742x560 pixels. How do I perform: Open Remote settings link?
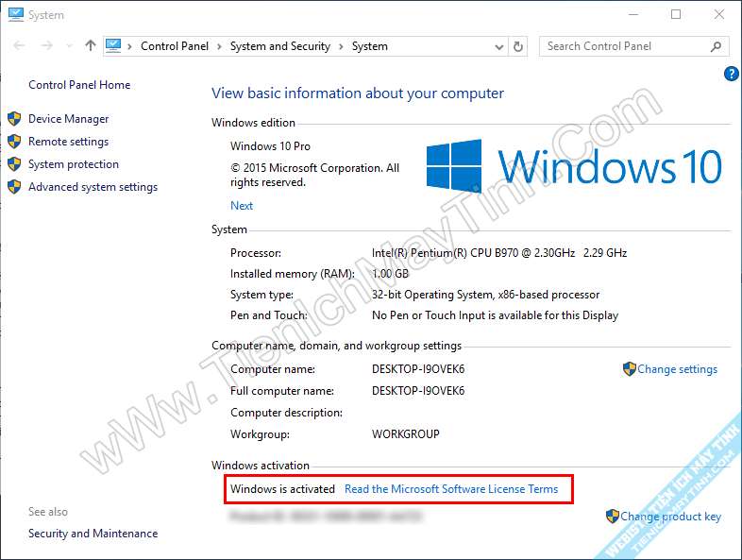click(69, 142)
